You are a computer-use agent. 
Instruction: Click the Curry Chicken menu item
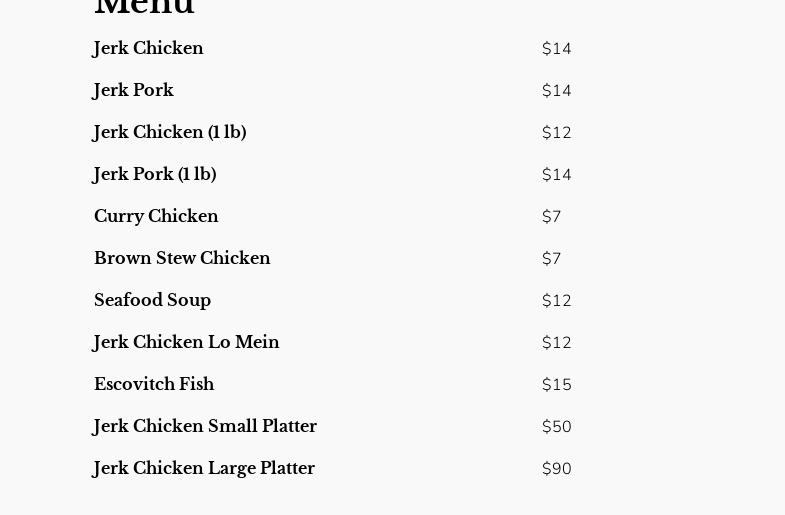click(x=156, y=217)
